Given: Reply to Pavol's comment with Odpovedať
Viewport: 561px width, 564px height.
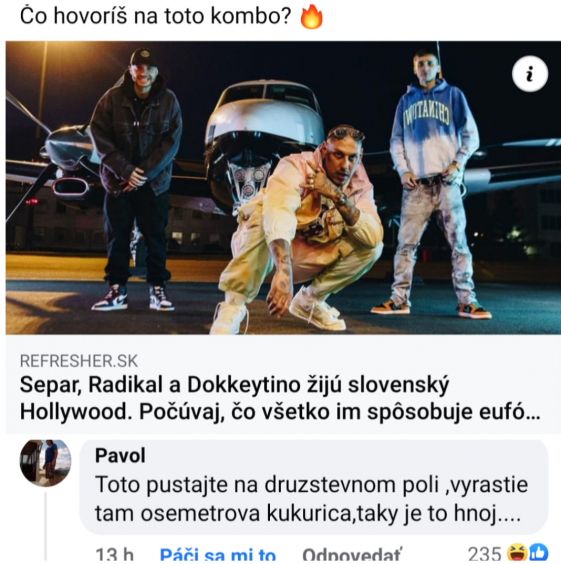Looking at the screenshot, I should coord(351,555).
